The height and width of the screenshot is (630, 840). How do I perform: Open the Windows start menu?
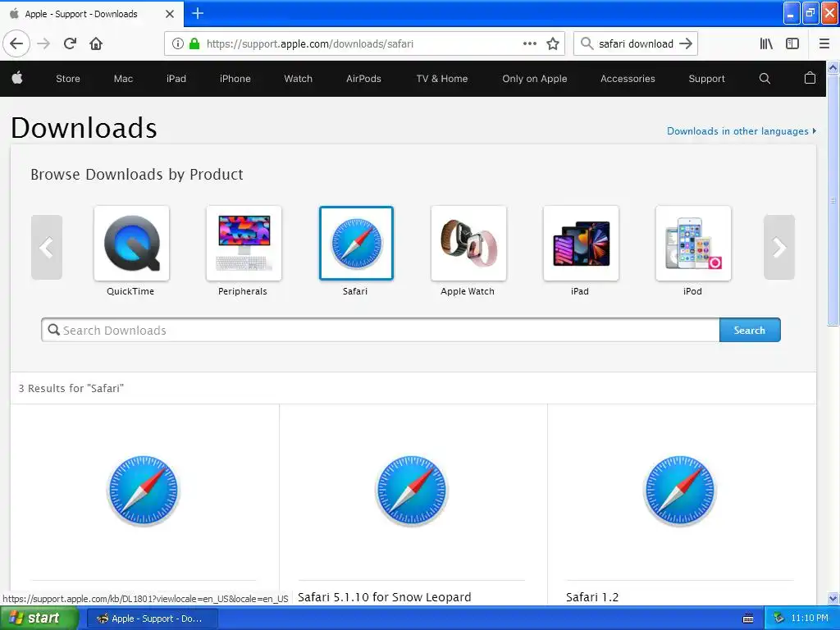pos(39,619)
